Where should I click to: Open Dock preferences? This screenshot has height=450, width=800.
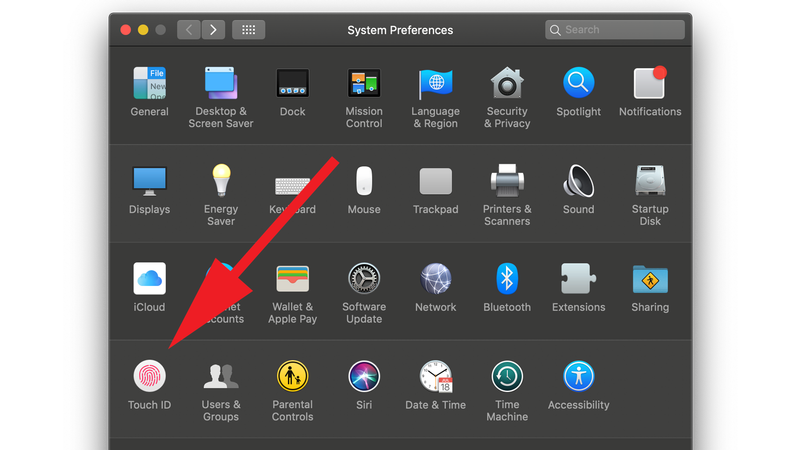point(292,83)
